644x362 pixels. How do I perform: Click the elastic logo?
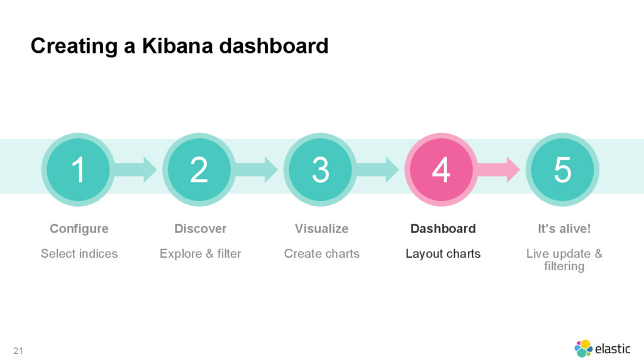pyautogui.click(x=602, y=349)
